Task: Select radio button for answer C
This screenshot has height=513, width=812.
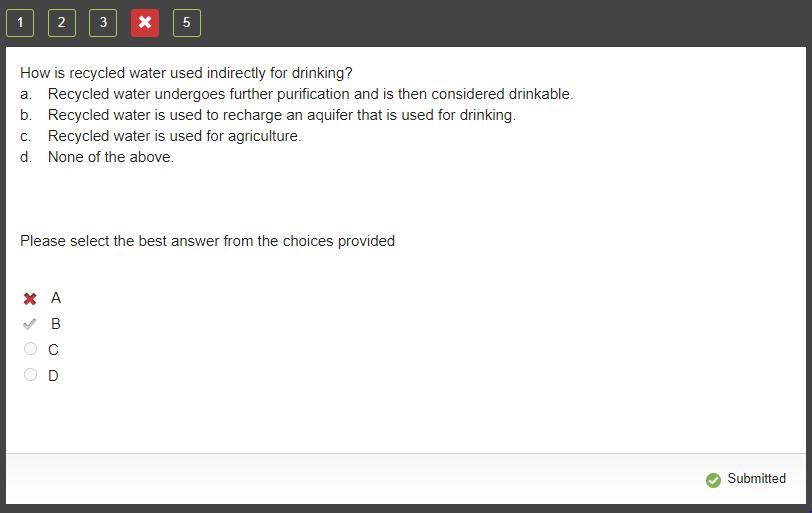Action: pyautogui.click(x=31, y=349)
